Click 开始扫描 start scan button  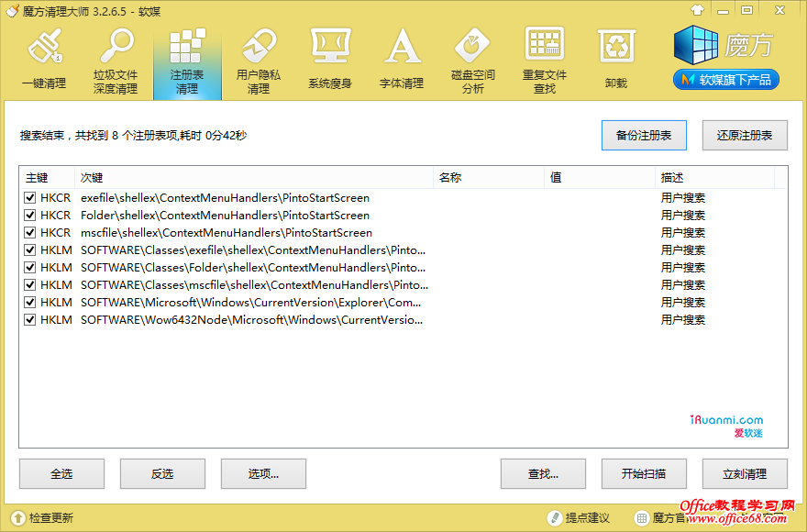644,474
